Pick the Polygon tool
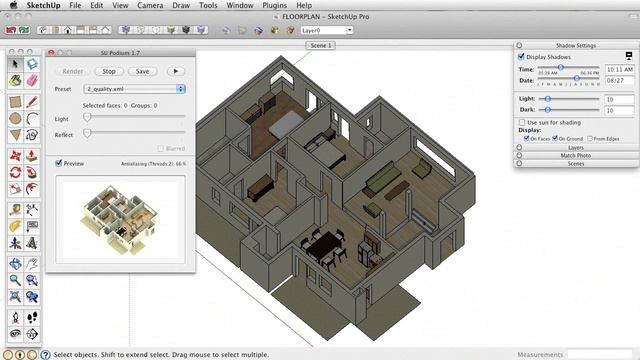 (x=16, y=135)
